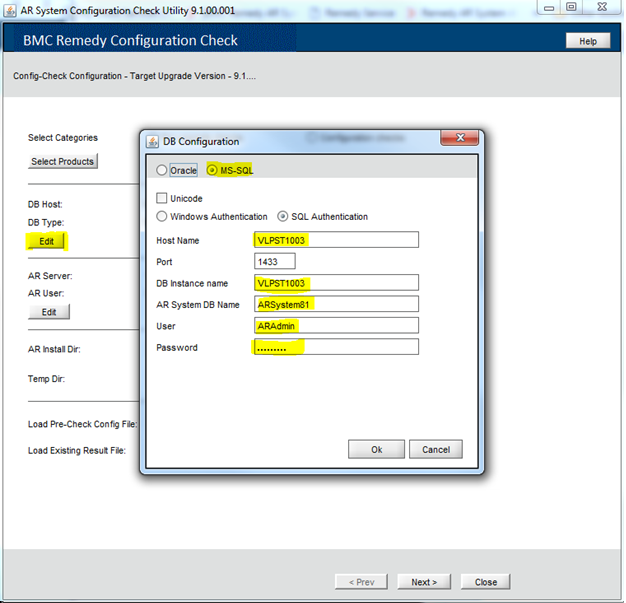
Task: Click the 'Load Pre-Check Config File:' label
Action: click(83, 424)
